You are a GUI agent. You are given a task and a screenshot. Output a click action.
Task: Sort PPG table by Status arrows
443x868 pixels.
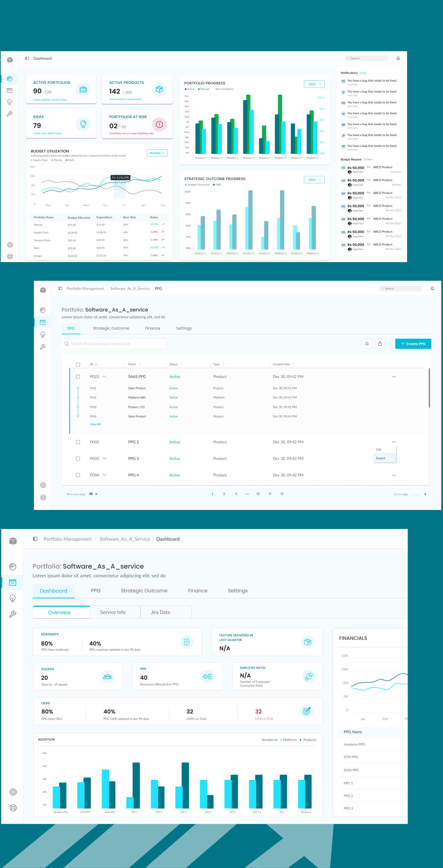pos(181,364)
